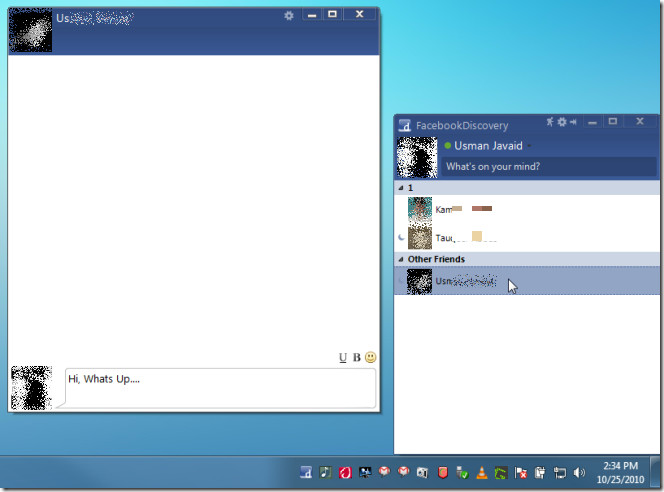Click the second Gmail notifier tray icon
Screen dimensions: 664x492
point(404,471)
